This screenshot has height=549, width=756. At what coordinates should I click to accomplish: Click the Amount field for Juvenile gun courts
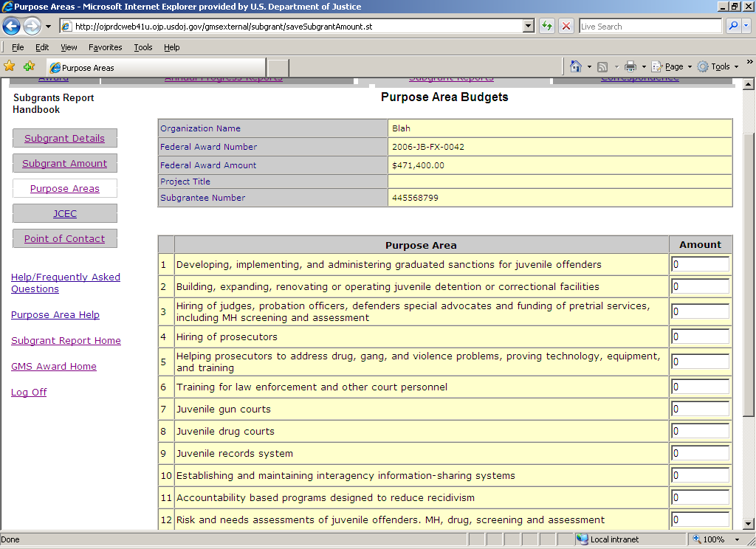click(x=700, y=410)
